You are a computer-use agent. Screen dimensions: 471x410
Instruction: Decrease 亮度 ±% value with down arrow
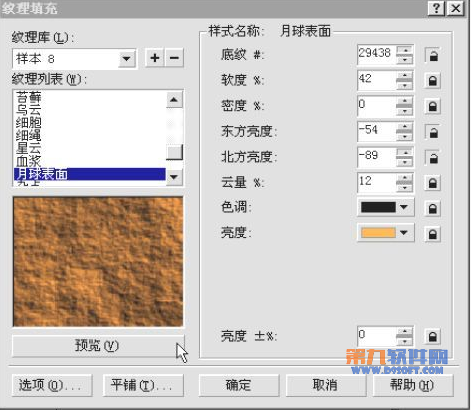point(405,341)
